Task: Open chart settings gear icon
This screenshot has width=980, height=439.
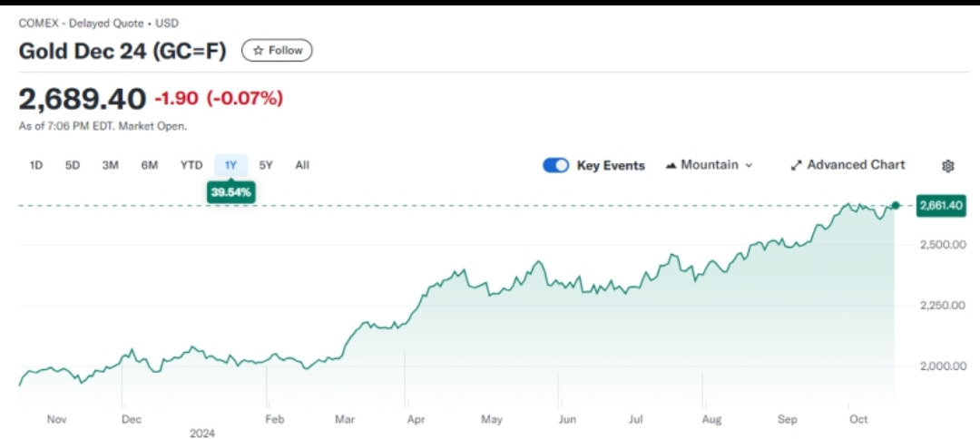Action: (x=947, y=165)
